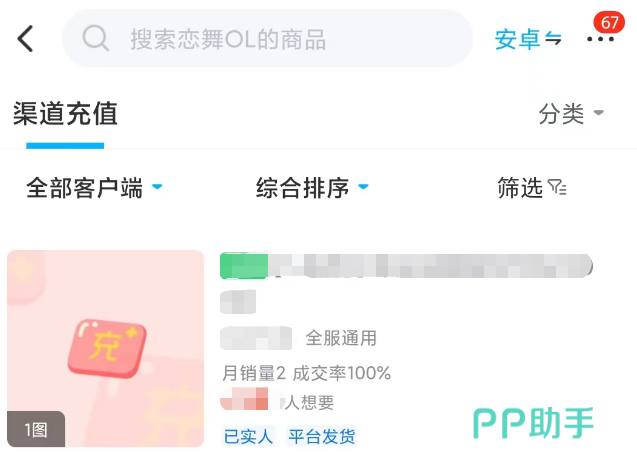Open the blurred product title link
This screenshot has height=470, width=637.
click(430, 266)
